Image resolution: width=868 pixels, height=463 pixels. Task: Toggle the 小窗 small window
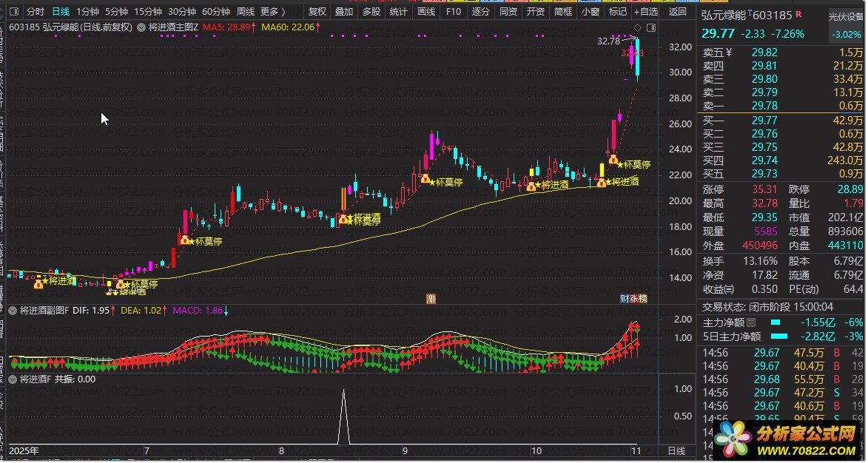tap(590, 11)
